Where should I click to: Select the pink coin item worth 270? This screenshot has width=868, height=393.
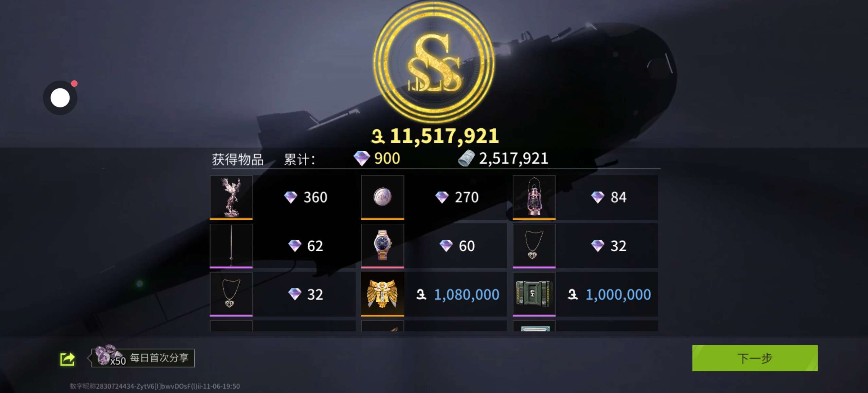tap(382, 197)
